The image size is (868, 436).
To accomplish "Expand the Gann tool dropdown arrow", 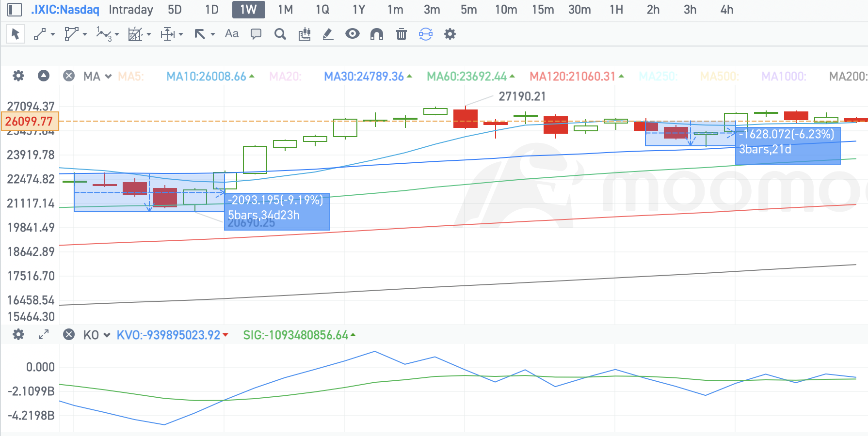I will [149, 34].
